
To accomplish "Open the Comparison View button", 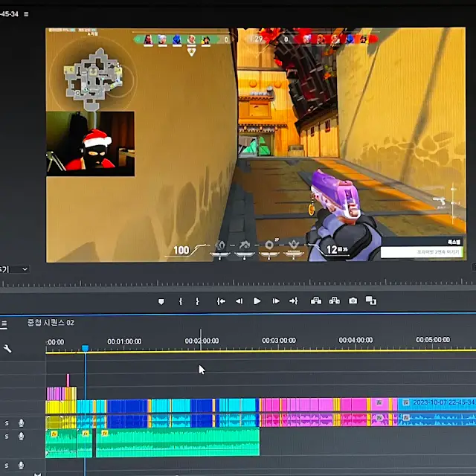I will point(371,300).
